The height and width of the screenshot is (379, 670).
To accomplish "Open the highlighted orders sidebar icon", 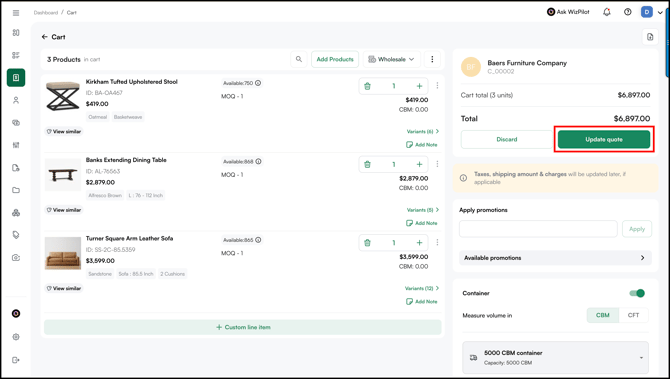I will coord(16,78).
